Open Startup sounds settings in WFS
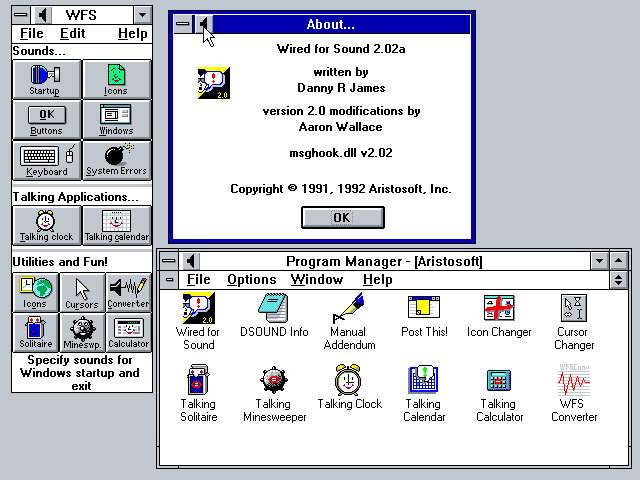This screenshot has width=640, height=480. click(x=47, y=79)
